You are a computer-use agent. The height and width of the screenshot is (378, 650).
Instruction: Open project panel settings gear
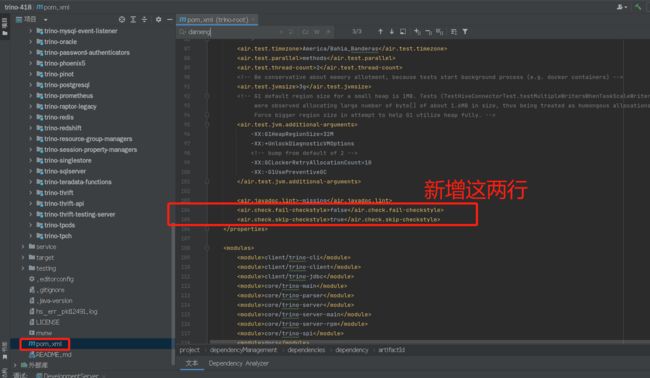pyautogui.click(x=158, y=19)
